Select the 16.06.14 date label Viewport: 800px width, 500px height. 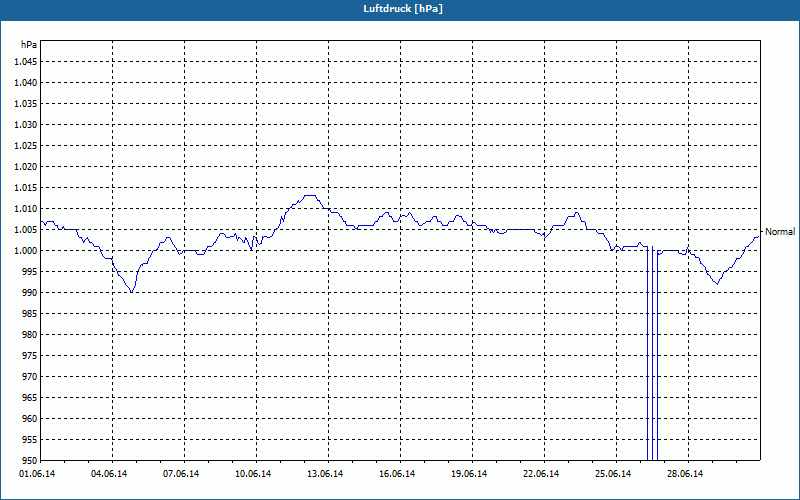click(397, 474)
